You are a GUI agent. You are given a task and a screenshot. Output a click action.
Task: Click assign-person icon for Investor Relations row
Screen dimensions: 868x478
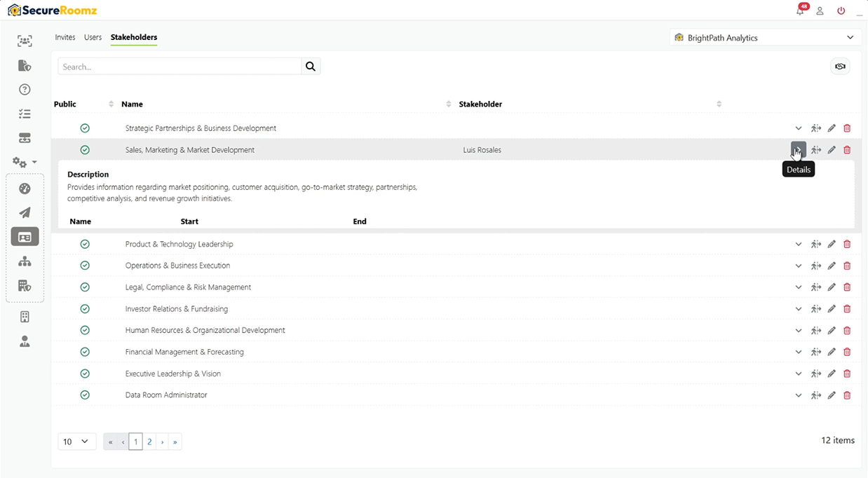pyautogui.click(x=815, y=308)
